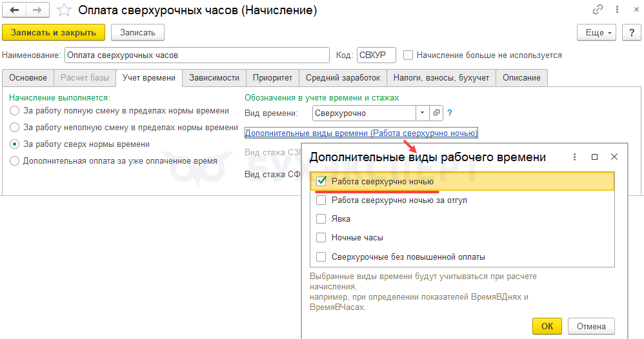Click into the Наименование text field
Image resolution: width=644 pixels, height=339 pixels.
point(197,55)
